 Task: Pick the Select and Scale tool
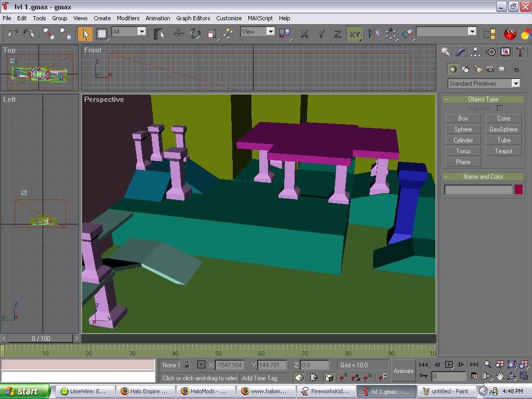point(212,34)
